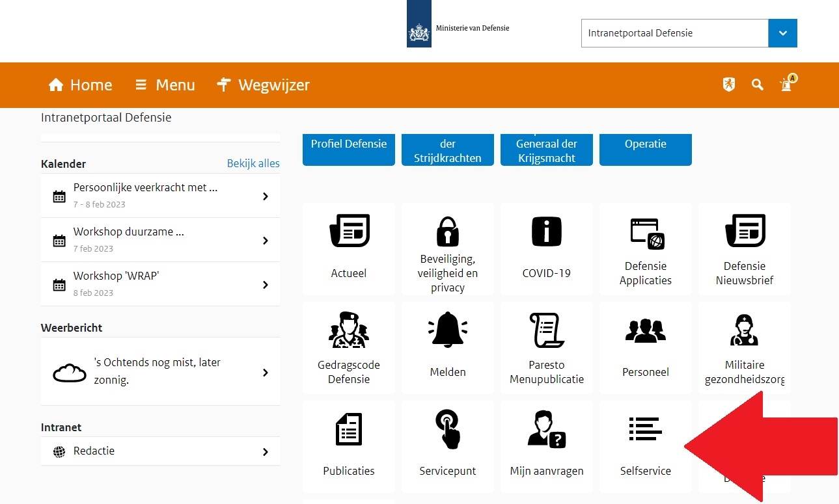Screen dimensions: 839x504
Task: Click the shield emblem icon in orange bar
Action: click(x=729, y=85)
